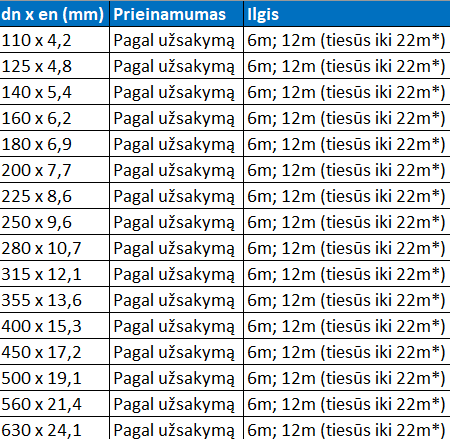Select the cell '200 x 7,7'
Viewport: 450px width, 439px height.
(x=54, y=170)
